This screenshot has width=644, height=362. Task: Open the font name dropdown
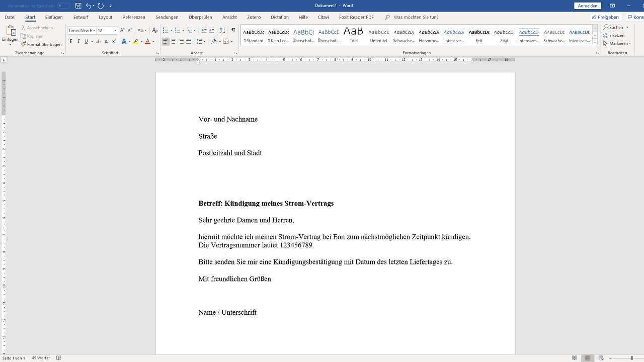click(x=94, y=31)
